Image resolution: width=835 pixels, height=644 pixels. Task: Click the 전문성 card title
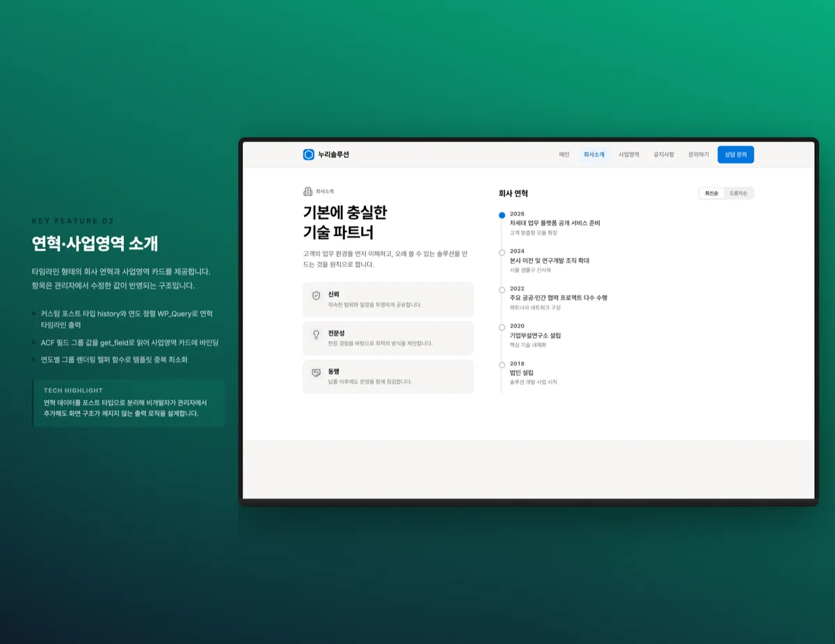(x=336, y=334)
